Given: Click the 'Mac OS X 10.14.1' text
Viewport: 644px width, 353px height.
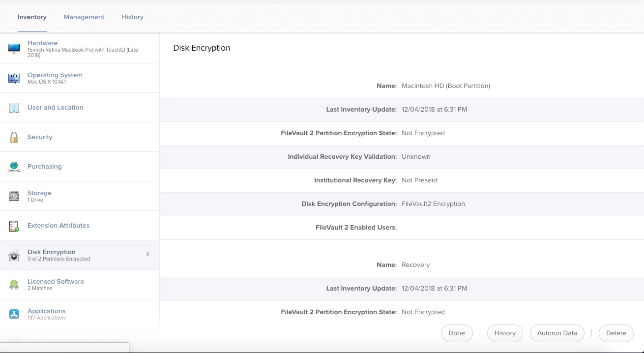Looking at the screenshot, I should pyautogui.click(x=47, y=82).
